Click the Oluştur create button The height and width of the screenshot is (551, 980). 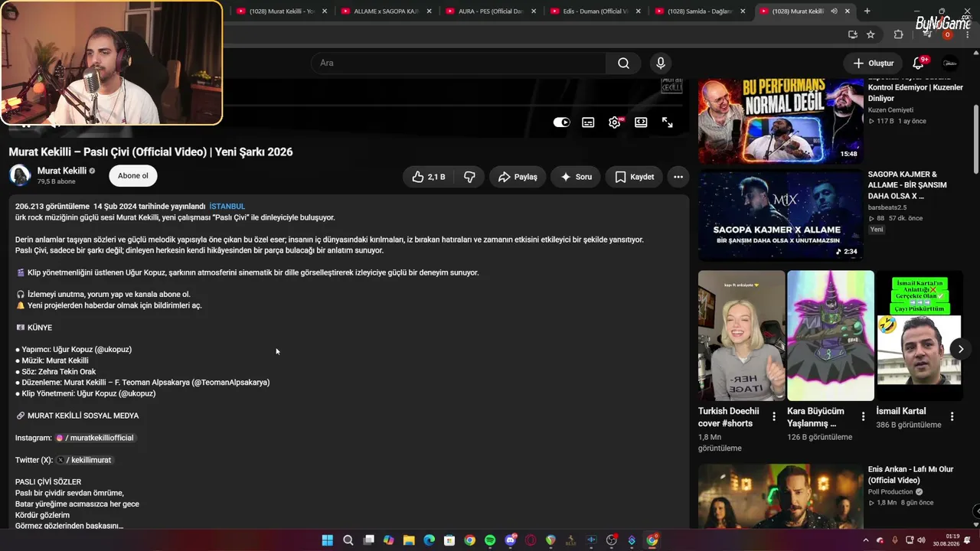873,64
